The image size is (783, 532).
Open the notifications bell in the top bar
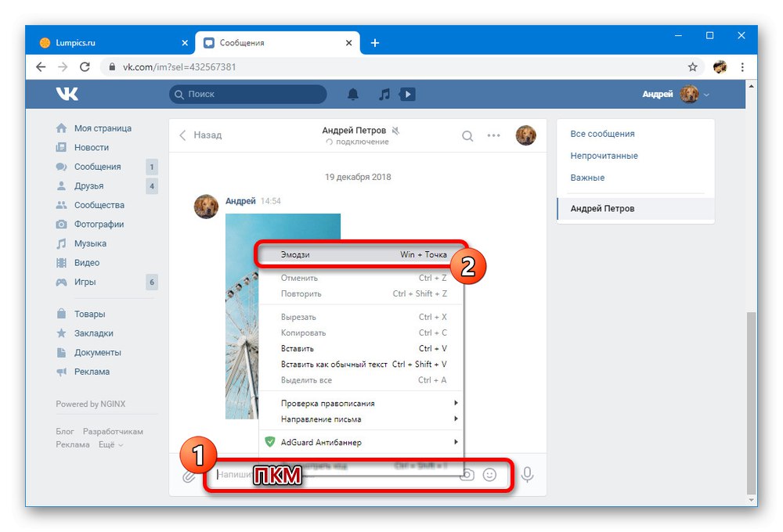pos(352,94)
